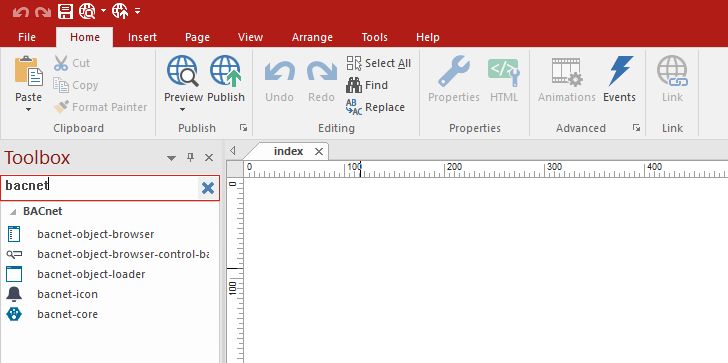Switch to the Help ribbon tab
The width and height of the screenshot is (728, 363).
(428, 38)
